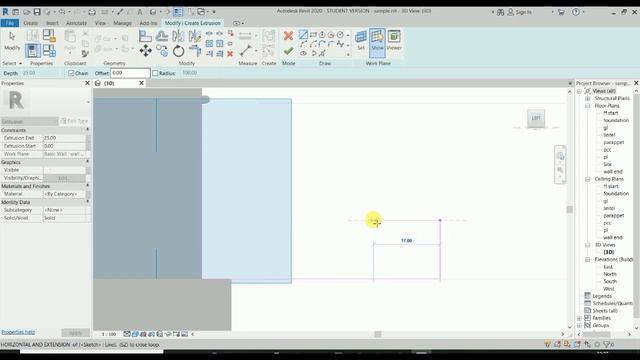Image resolution: width=640 pixels, height=360 pixels.
Task: Open the Create ribbon tab
Action: tap(31, 23)
